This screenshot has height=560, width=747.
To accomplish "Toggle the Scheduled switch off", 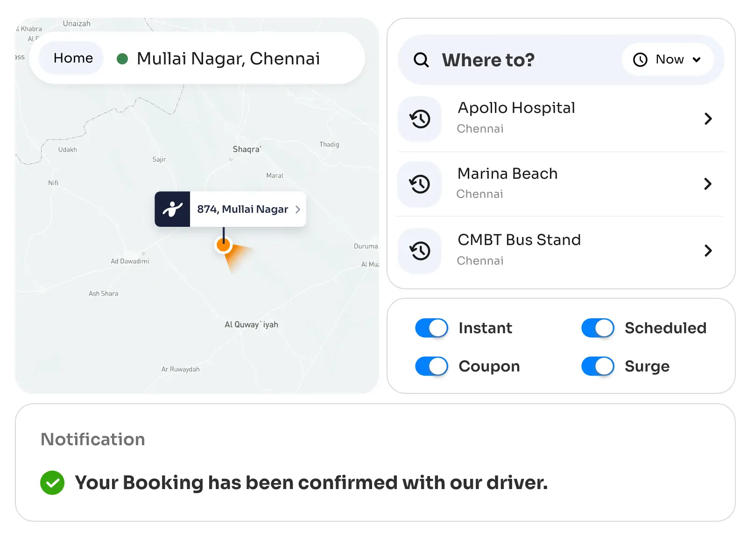I will coord(597,328).
